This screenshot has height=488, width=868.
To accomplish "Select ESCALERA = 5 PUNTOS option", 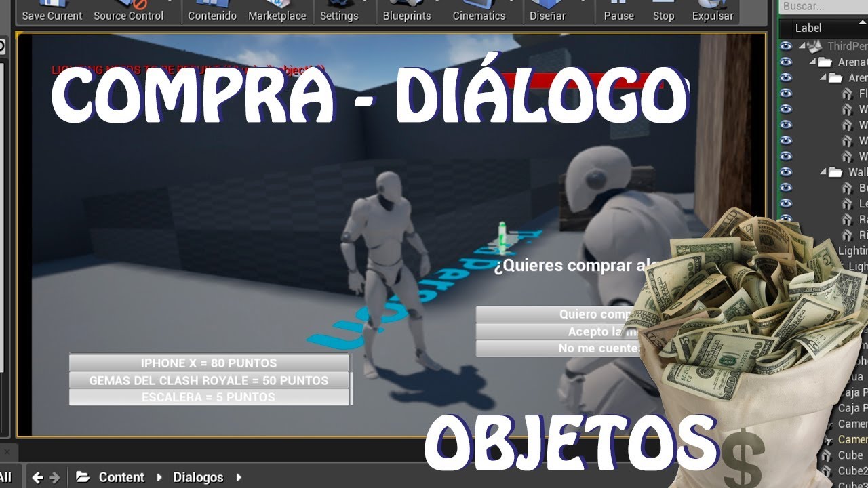I will pyautogui.click(x=209, y=397).
